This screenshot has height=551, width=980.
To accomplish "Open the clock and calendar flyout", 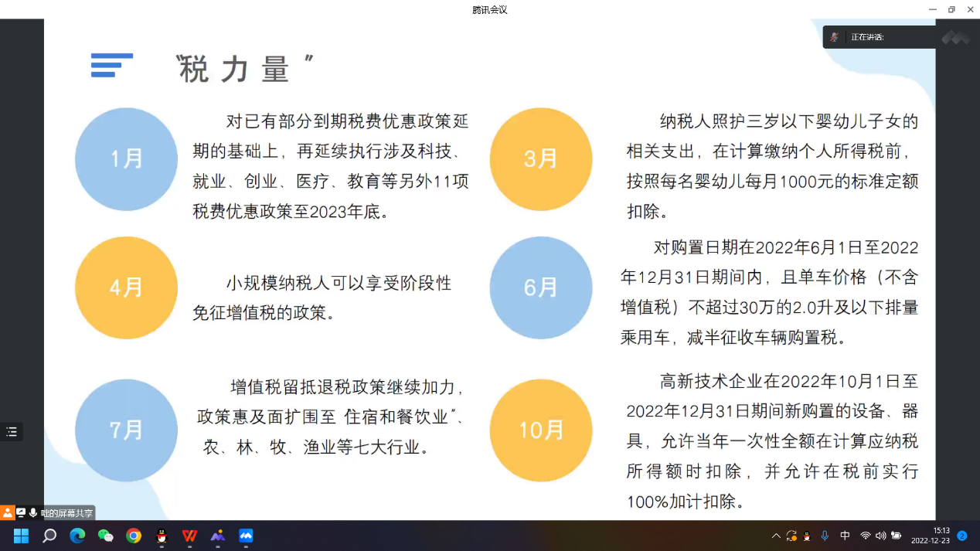I will point(930,536).
